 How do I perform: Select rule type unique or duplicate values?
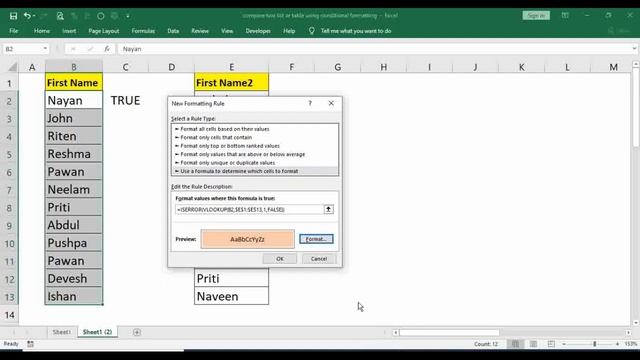coord(255,163)
